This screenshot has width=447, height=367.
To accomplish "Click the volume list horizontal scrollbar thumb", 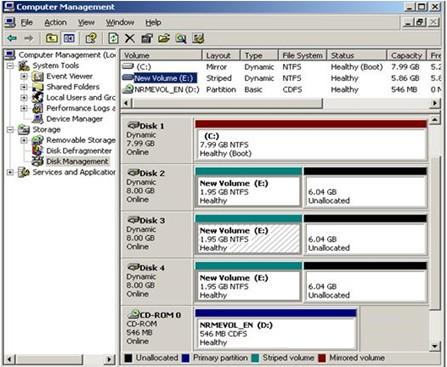I will point(227,103).
